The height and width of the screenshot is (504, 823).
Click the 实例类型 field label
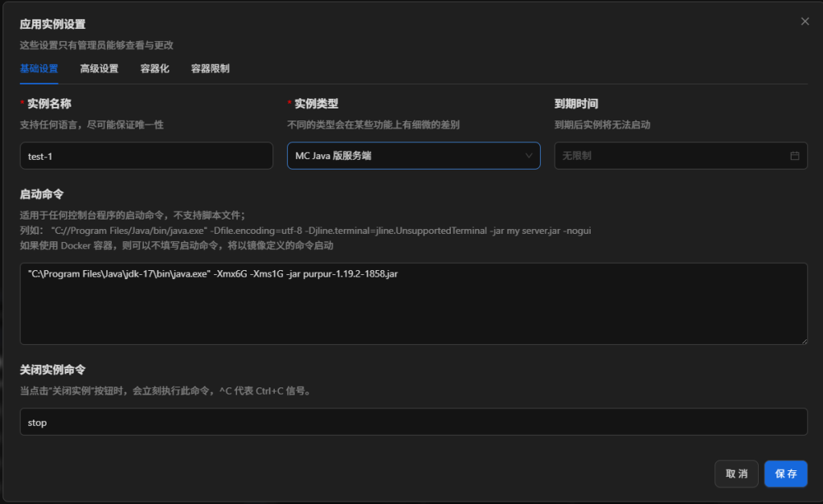(x=316, y=104)
